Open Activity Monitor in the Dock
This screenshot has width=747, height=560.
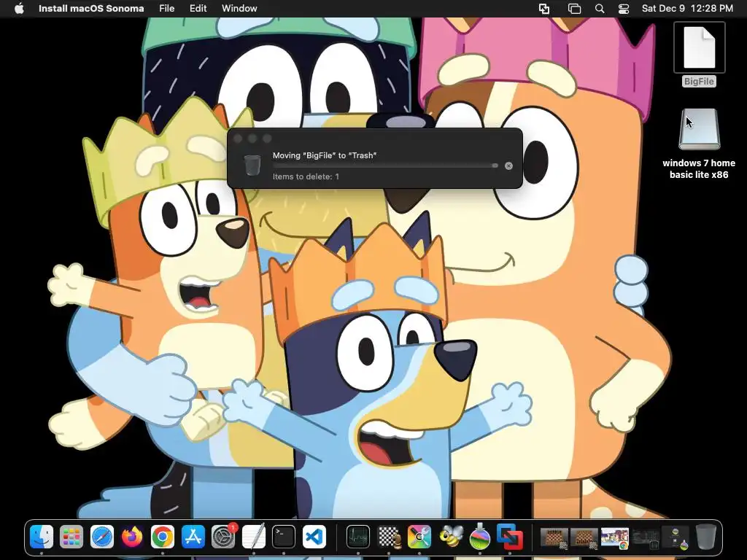[357, 537]
